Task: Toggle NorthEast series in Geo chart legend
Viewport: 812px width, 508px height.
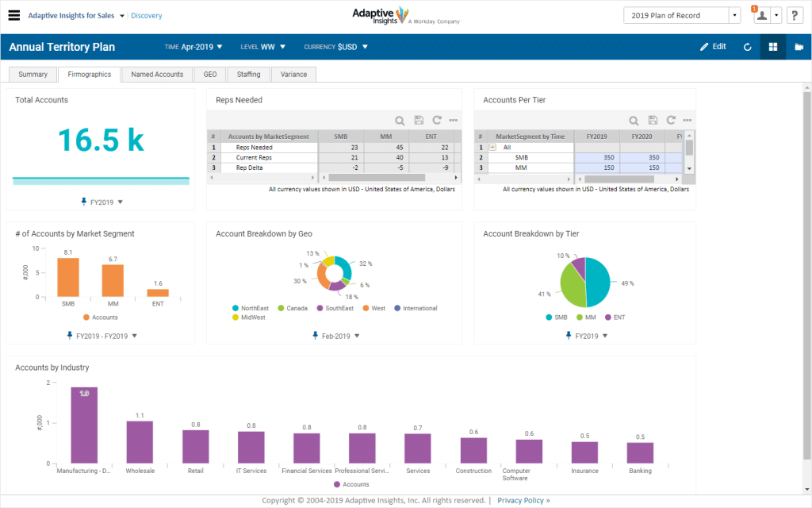Action: 254,308
